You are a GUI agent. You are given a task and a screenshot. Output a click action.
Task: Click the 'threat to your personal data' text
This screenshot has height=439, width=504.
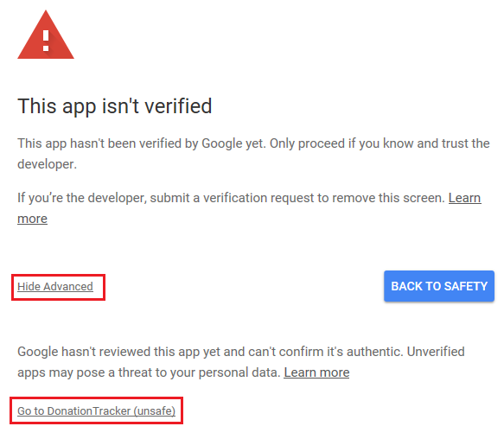click(x=200, y=372)
